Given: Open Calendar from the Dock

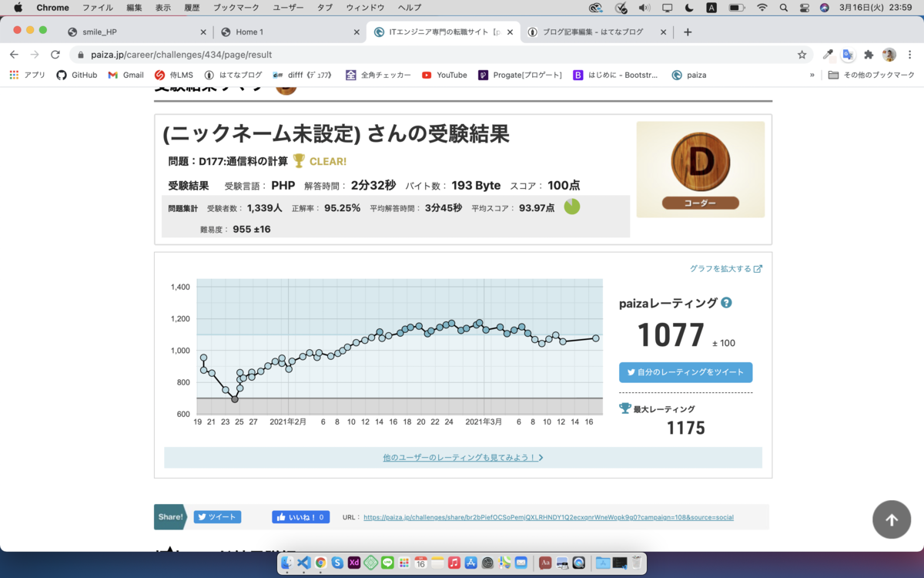Looking at the screenshot, I should (x=421, y=563).
